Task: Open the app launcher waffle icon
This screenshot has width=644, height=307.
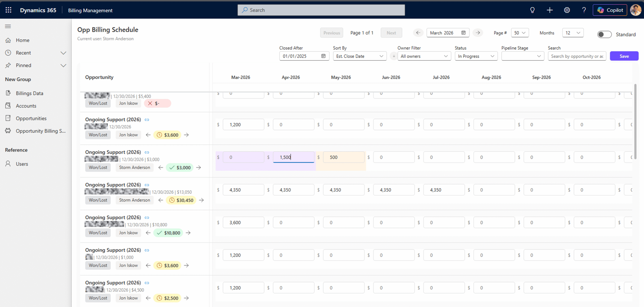Action: click(8, 10)
